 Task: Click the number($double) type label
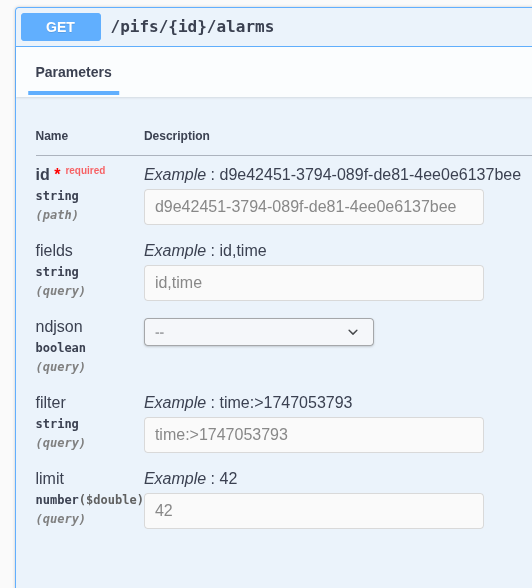point(89,500)
